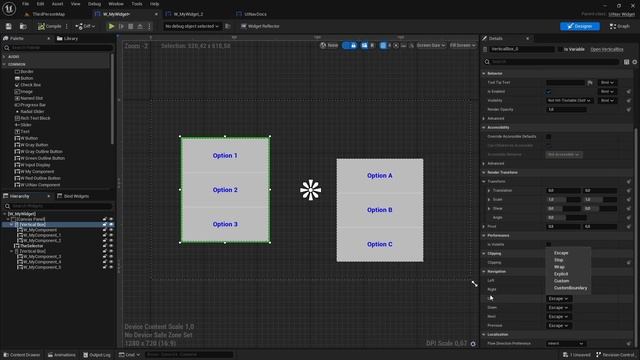Click the green Play button
Screen dimensions: 640x360
coord(111,26)
